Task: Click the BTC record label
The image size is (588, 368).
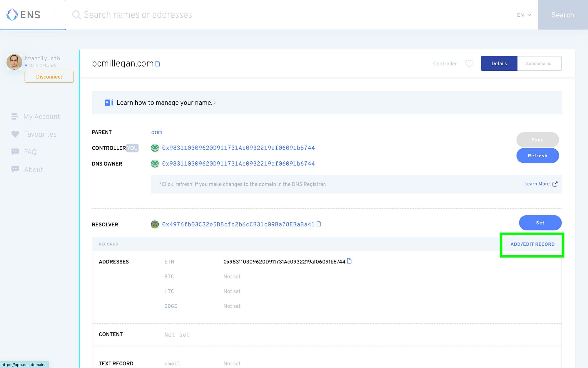Action: [x=169, y=276]
